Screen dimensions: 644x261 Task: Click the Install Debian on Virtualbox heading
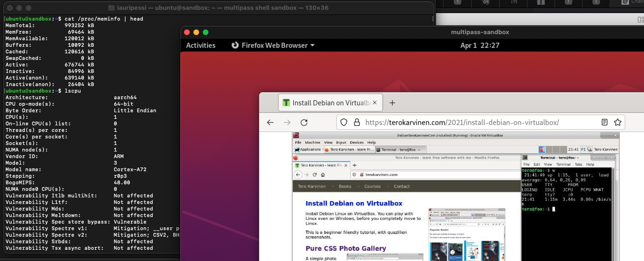point(354,203)
